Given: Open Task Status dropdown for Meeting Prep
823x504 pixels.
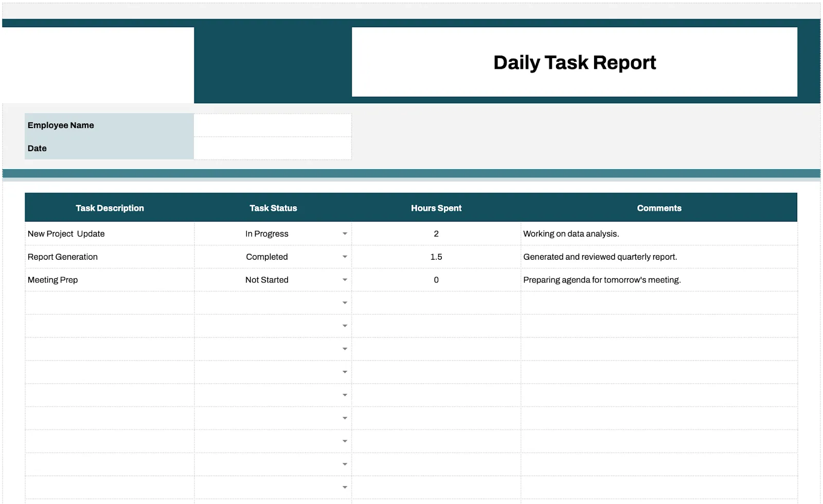Looking at the screenshot, I should click(345, 280).
